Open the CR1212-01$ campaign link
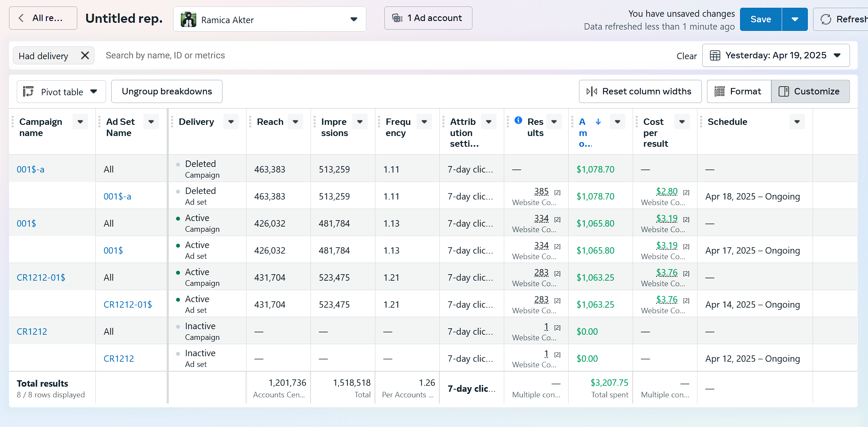 tap(41, 277)
